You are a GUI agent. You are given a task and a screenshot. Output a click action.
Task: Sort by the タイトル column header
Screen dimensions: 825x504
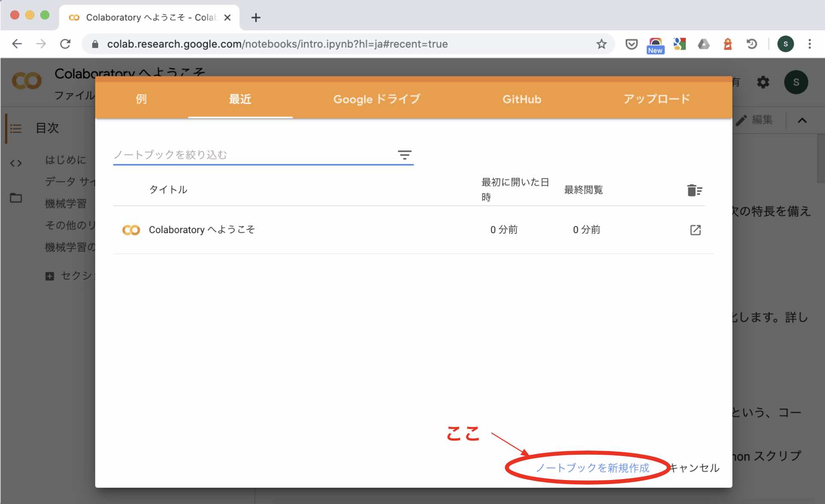point(168,189)
